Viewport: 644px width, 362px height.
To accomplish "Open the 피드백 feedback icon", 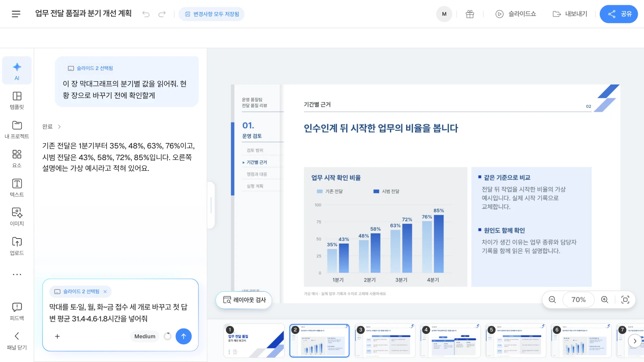I will point(17,312).
